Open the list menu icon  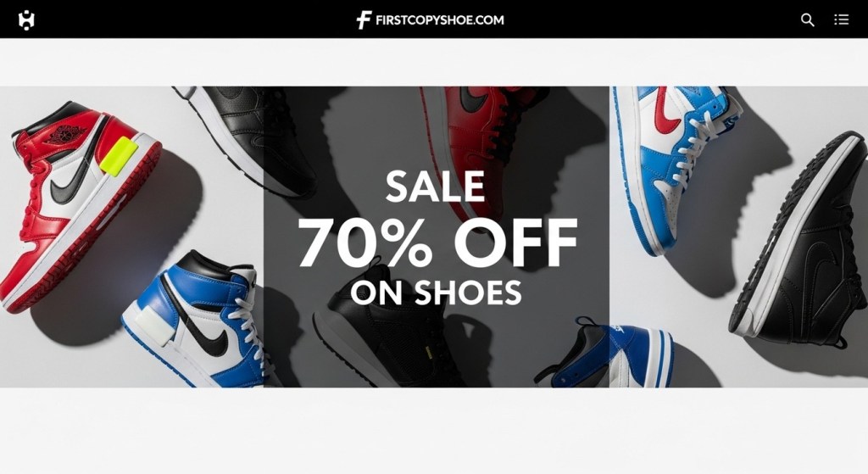pos(841,20)
